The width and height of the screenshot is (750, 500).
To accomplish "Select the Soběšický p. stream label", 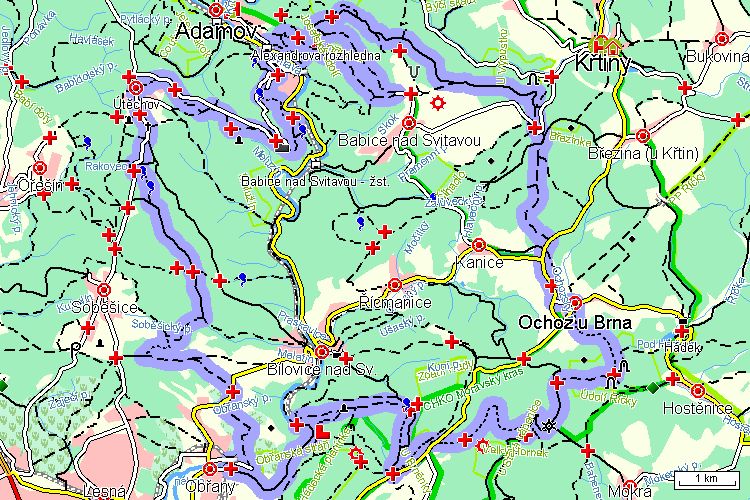I will [x=162, y=326].
